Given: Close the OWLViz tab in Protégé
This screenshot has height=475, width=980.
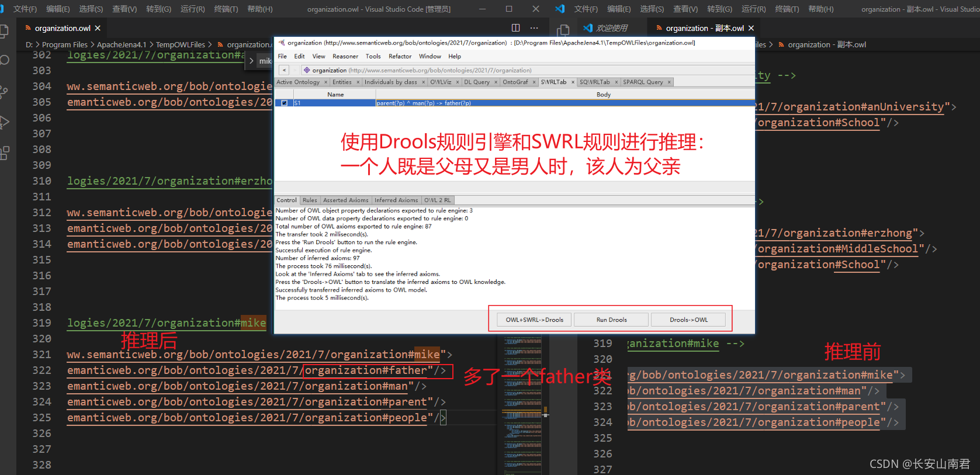Looking at the screenshot, I should point(458,82).
